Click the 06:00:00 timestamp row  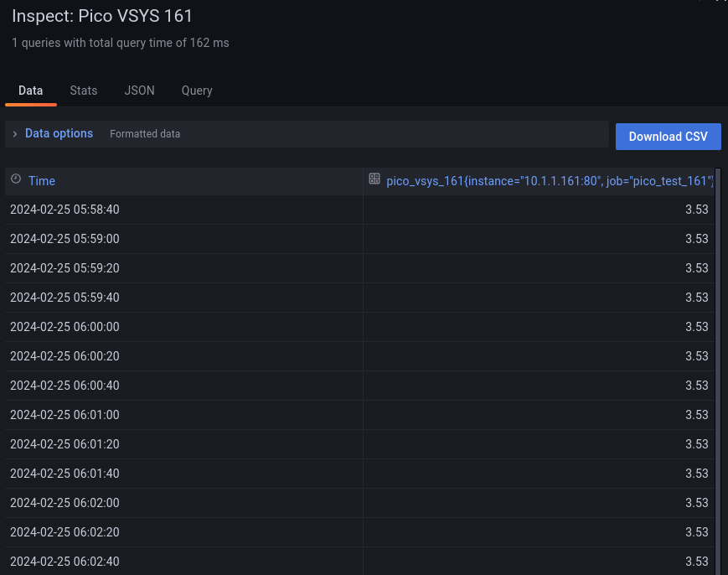(65, 327)
